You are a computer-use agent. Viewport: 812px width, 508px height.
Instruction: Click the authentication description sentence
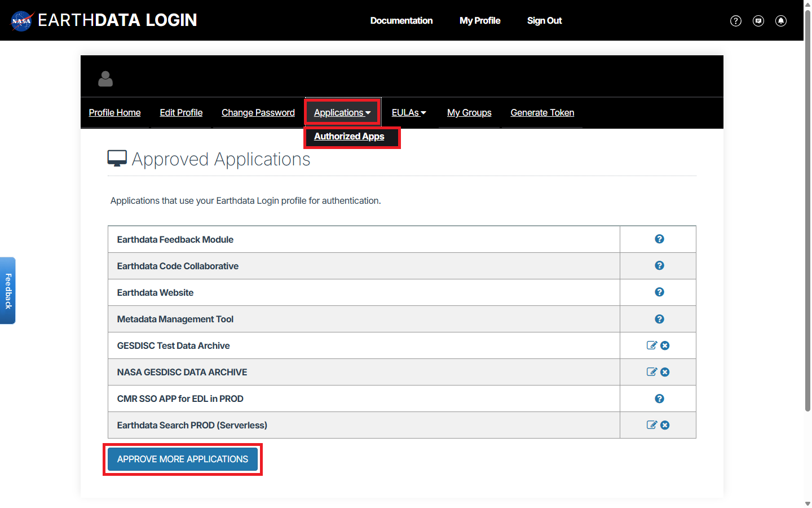point(246,200)
